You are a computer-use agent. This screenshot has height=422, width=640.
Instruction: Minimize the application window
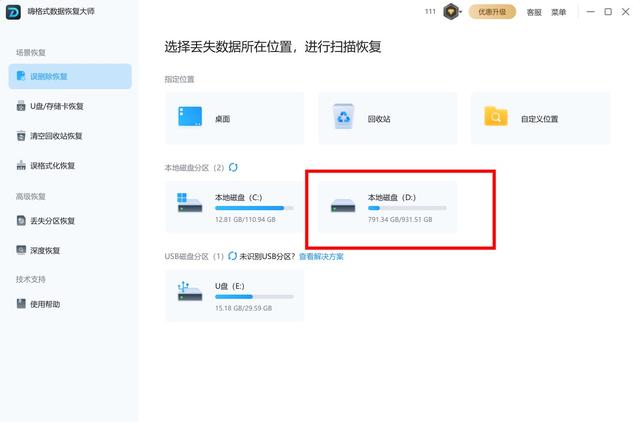(590, 12)
